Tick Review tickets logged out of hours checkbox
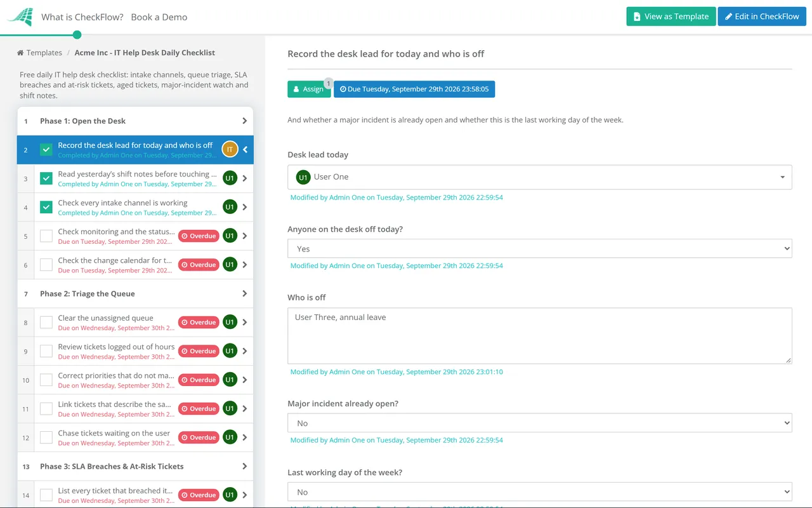 (46, 351)
